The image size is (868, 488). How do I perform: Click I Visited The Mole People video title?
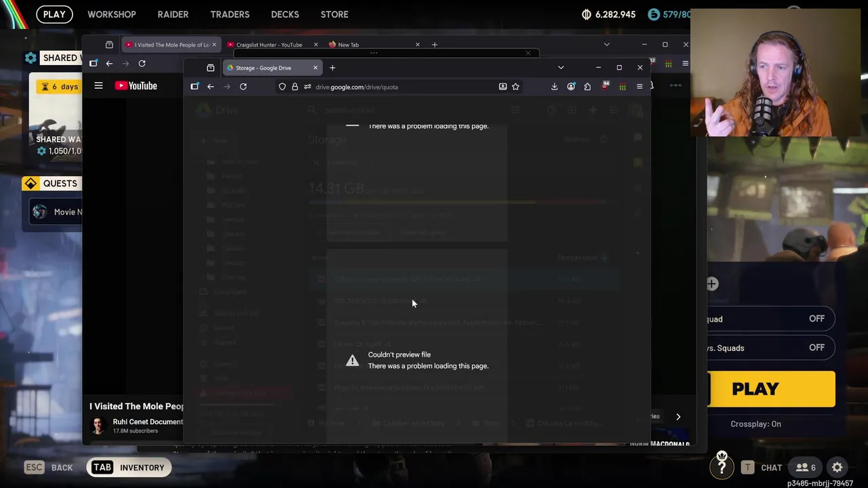pos(137,406)
